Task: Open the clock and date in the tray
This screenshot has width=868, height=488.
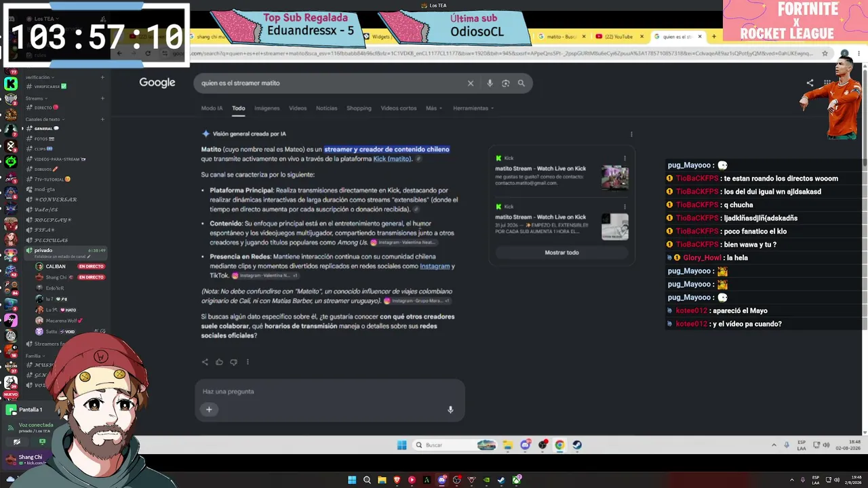Action: pyautogui.click(x=849, y=445)
